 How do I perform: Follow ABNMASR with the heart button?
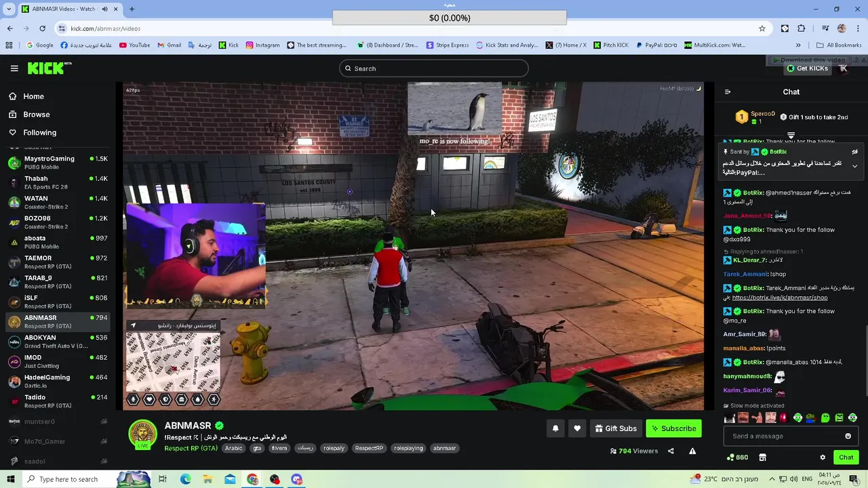(577, 428)
